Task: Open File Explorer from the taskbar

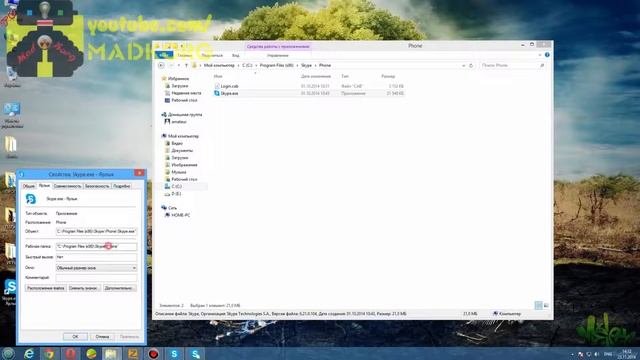Action: 111,353
